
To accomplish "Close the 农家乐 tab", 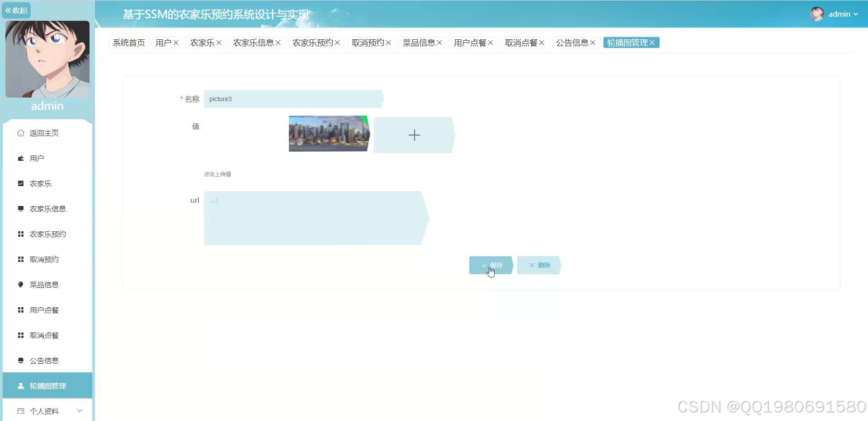I will [219, 42].
